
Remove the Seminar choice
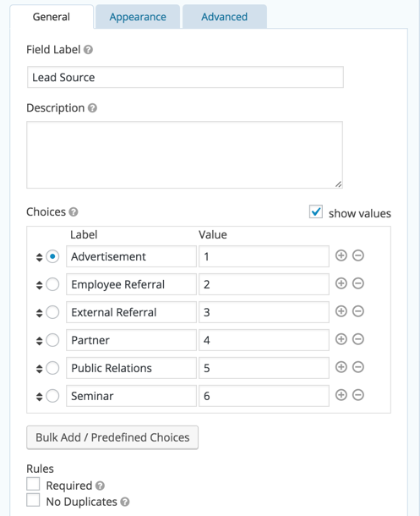[358, 395]
